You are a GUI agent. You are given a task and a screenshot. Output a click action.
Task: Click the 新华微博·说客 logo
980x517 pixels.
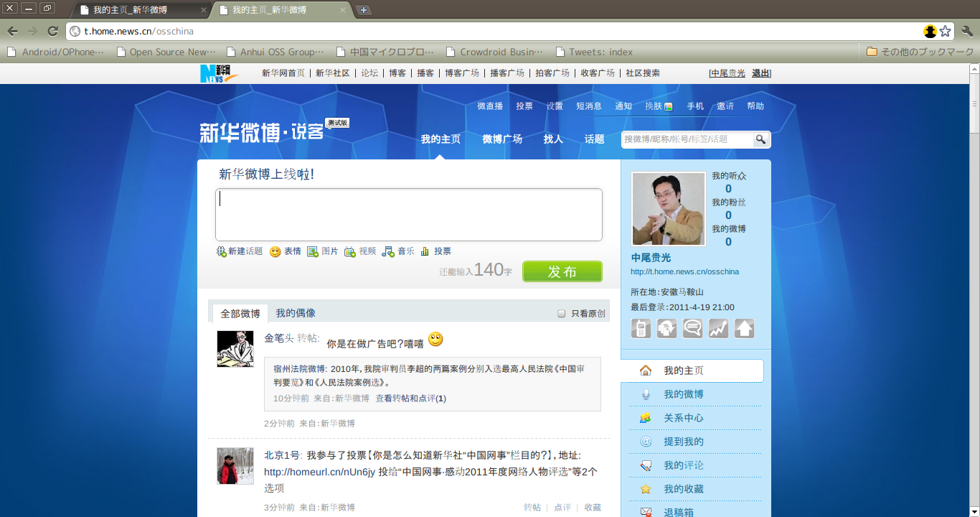point(262,132)
